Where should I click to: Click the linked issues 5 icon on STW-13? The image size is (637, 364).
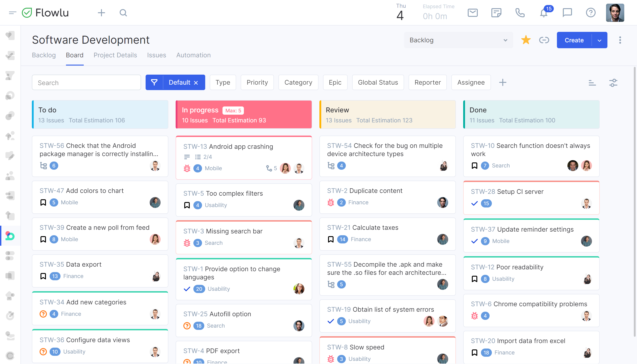point(271,168)
